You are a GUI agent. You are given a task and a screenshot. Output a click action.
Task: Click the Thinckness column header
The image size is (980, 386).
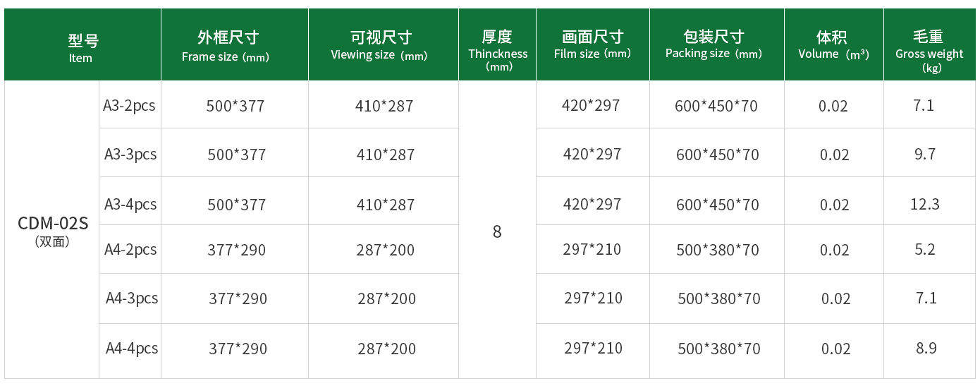pos(497,44)
